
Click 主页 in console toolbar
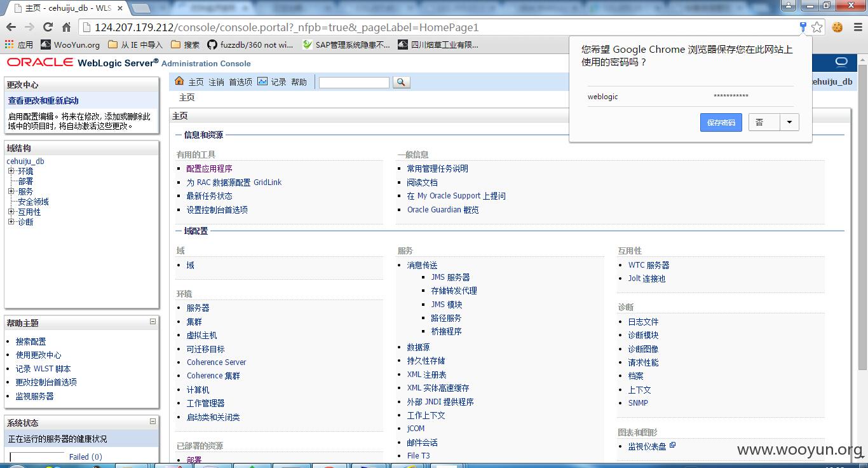coord(196,82)
